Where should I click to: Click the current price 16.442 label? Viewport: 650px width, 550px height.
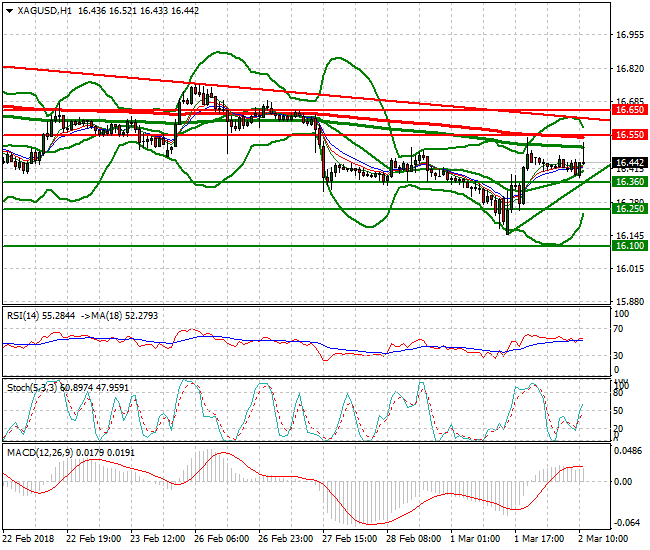pos(630,163)
